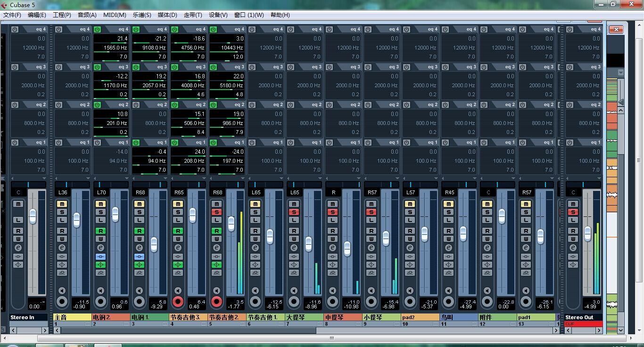This screenshot has width=644, height=347.
Task: Click the 电钢 1. volume fader handle
Action: [154, 245]
